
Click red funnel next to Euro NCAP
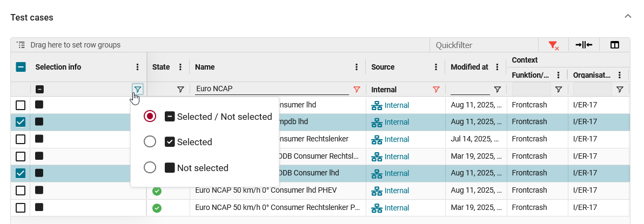pyautogui.click(x=357, y=89)
